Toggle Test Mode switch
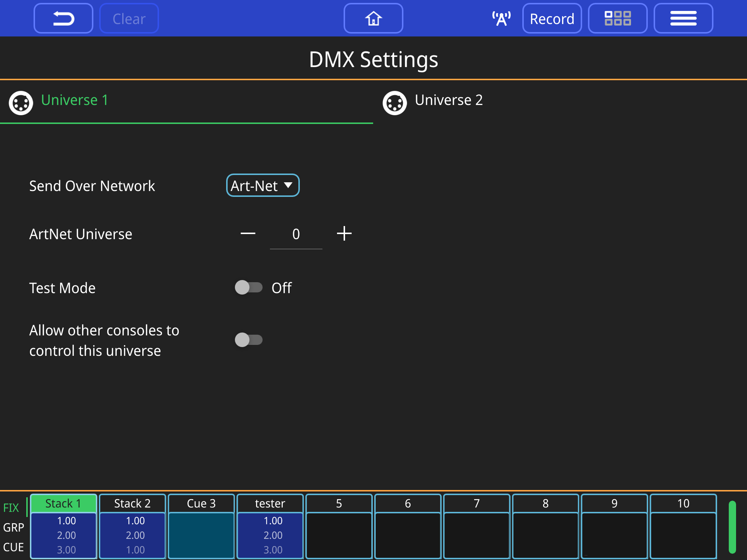 [x=248, y=288]
